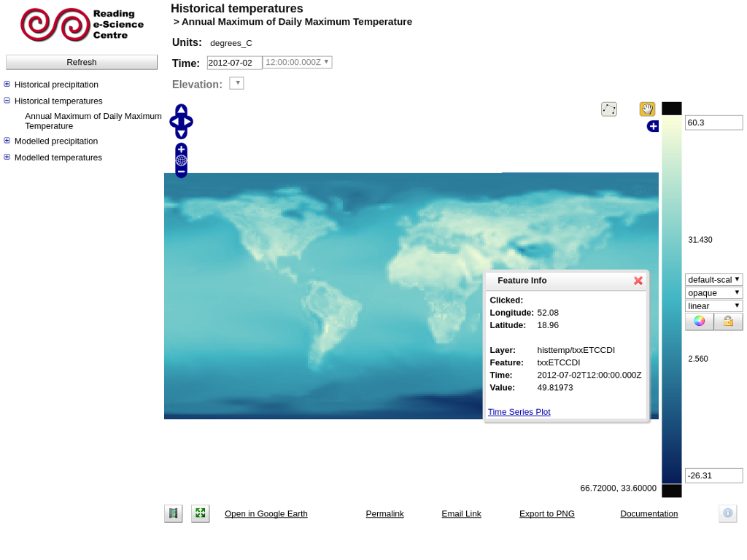747x560 pixels.
Task: Click Time value 2012-07-02T12:00:00.000Z in popup
Action: click(x=589, y=376)
